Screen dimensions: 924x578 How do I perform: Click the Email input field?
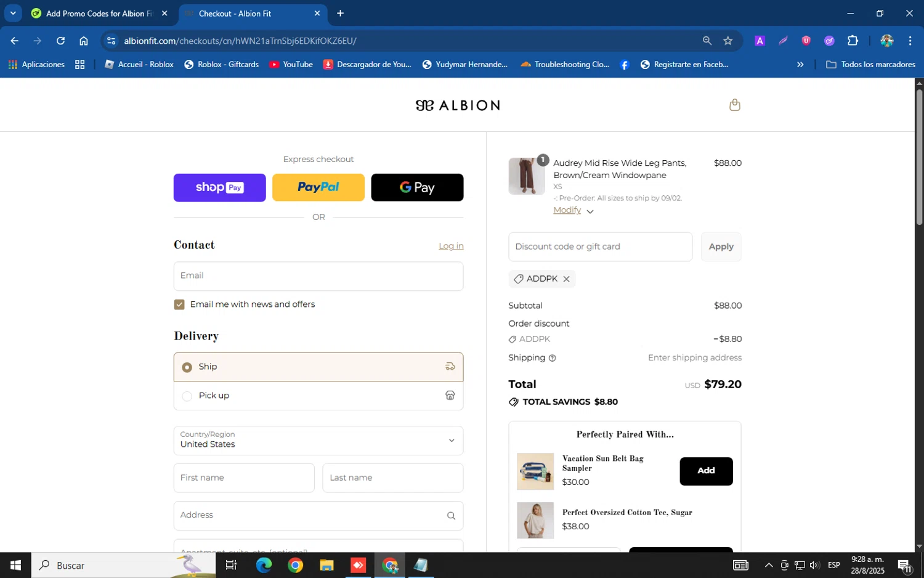pos(318,276)
